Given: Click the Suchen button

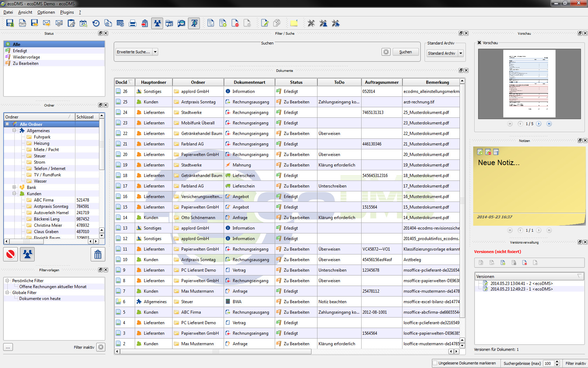Looking at the screenshot, I should 406,52.
